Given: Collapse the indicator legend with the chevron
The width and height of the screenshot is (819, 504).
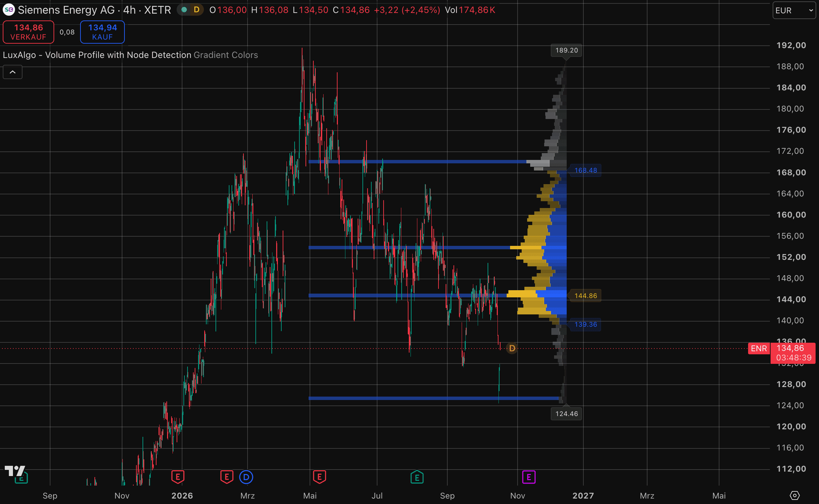Looking at the screenshot, I should 13,72.
